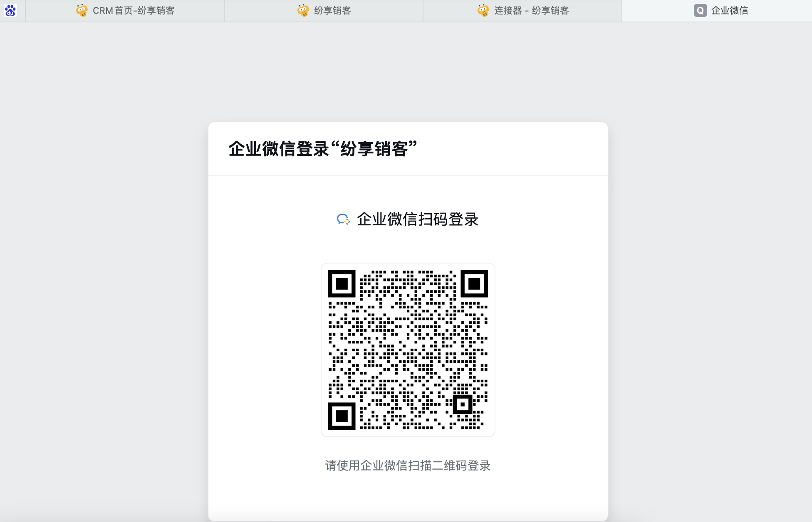Click the 连接器 tab bee favicon

coord(483,10)
